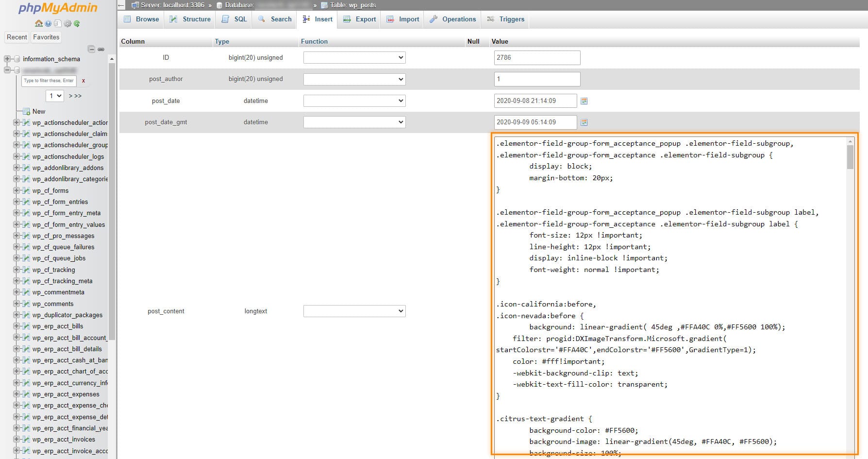Collapse the currently opened database

point(7,69)
